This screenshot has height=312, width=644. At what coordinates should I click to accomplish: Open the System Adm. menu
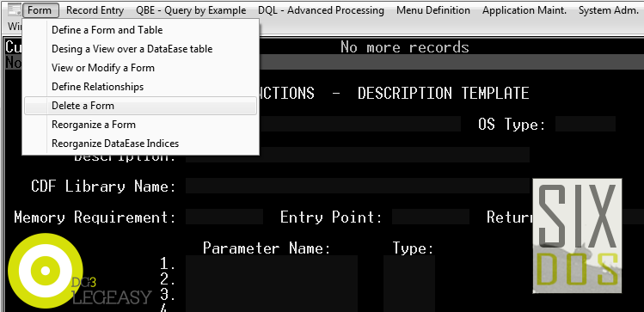click(608, 10)
